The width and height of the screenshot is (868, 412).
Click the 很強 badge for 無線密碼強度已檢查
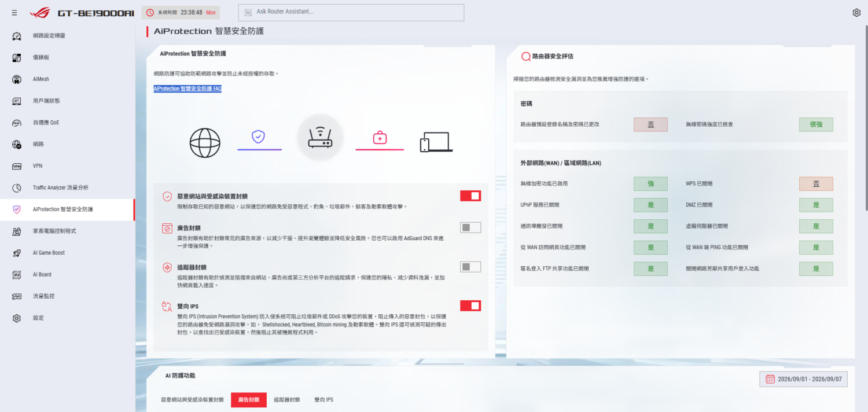coord(816,124)
